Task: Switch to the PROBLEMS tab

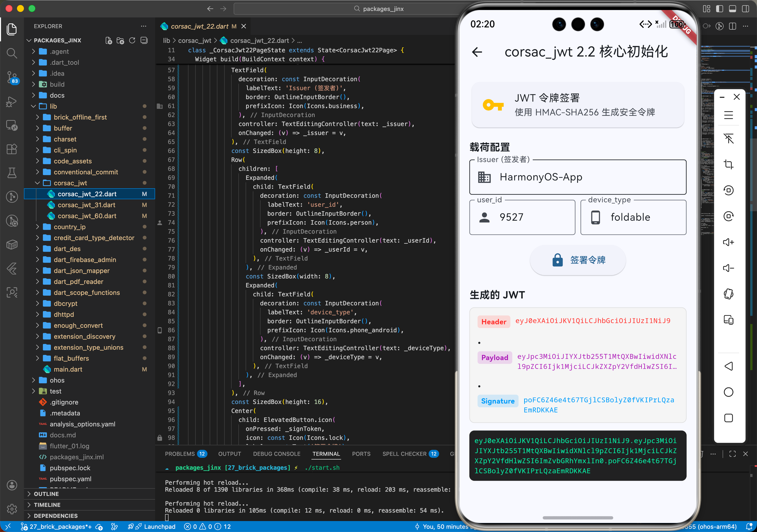Action: click(180, 454)
